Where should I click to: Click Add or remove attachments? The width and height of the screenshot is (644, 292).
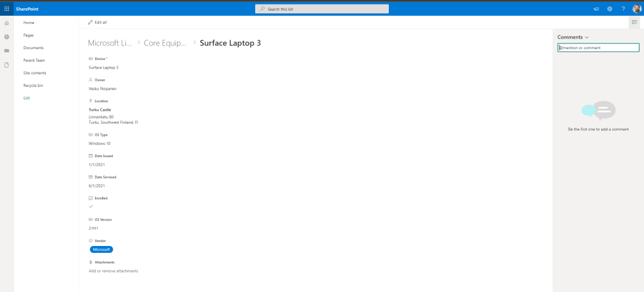pos(113,271)
